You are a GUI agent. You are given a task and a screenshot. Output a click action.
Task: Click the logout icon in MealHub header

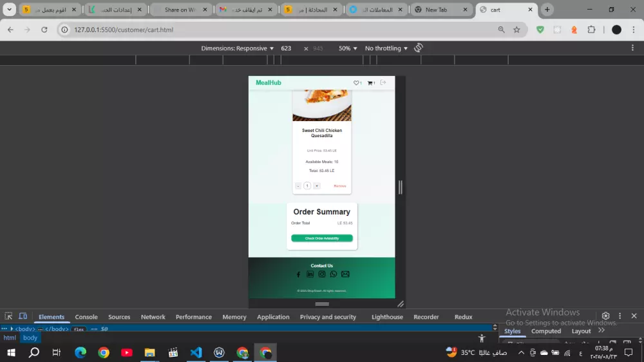(x=383, y=82)
